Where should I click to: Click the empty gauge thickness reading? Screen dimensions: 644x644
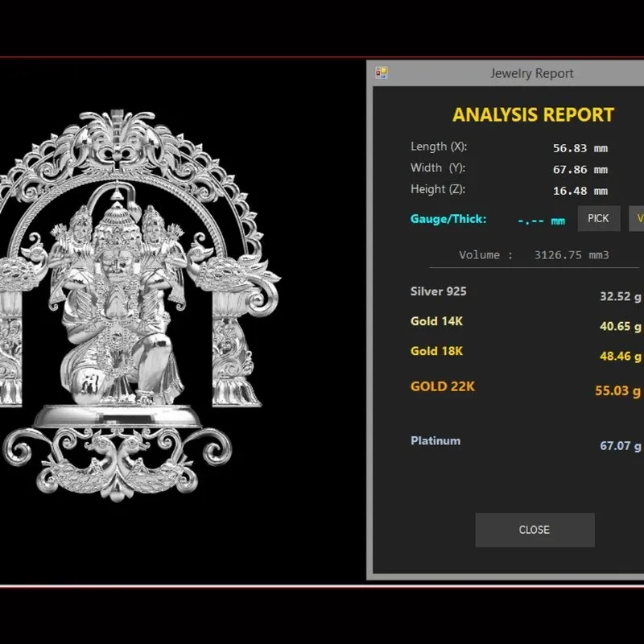(x=541, y=221)
